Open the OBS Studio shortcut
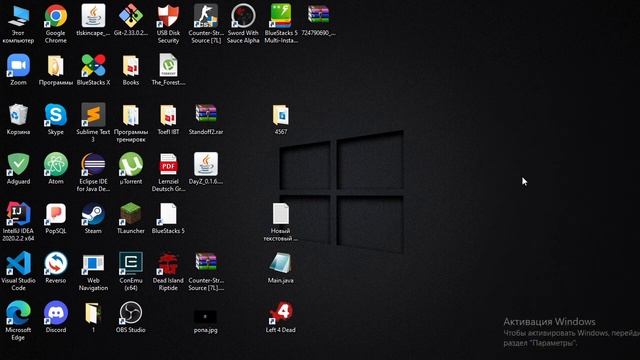Image resolution: width=640 pixels, height=360 pixels. coord(131,313)
